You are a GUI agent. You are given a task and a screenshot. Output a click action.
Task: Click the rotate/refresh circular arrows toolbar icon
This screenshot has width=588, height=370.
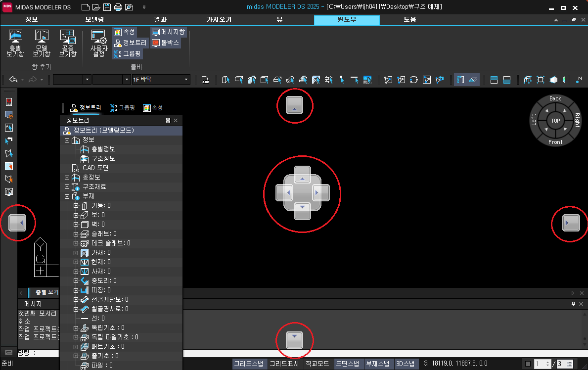coord(413,80)
